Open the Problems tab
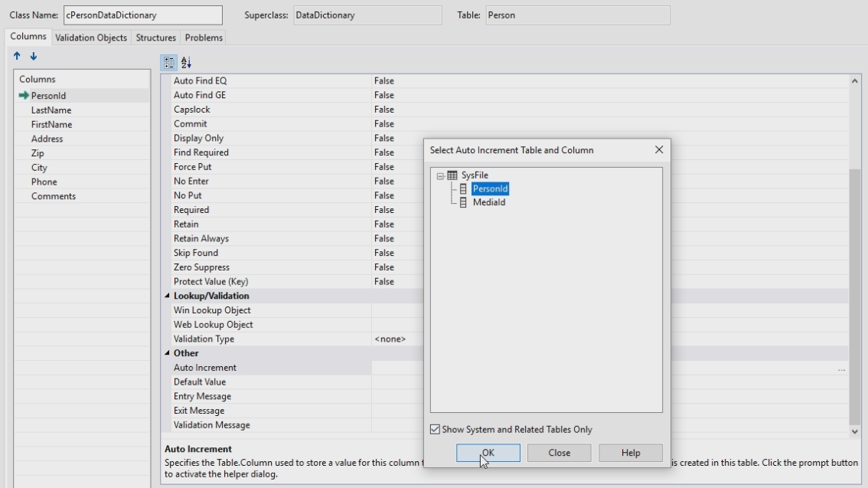 [204, 38]
